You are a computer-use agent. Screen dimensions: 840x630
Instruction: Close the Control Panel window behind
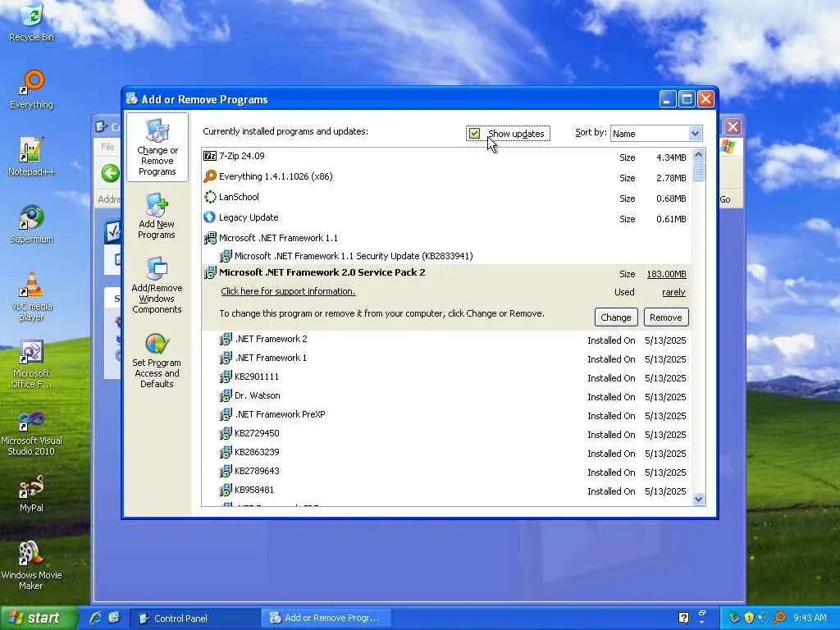click(733, 127)
